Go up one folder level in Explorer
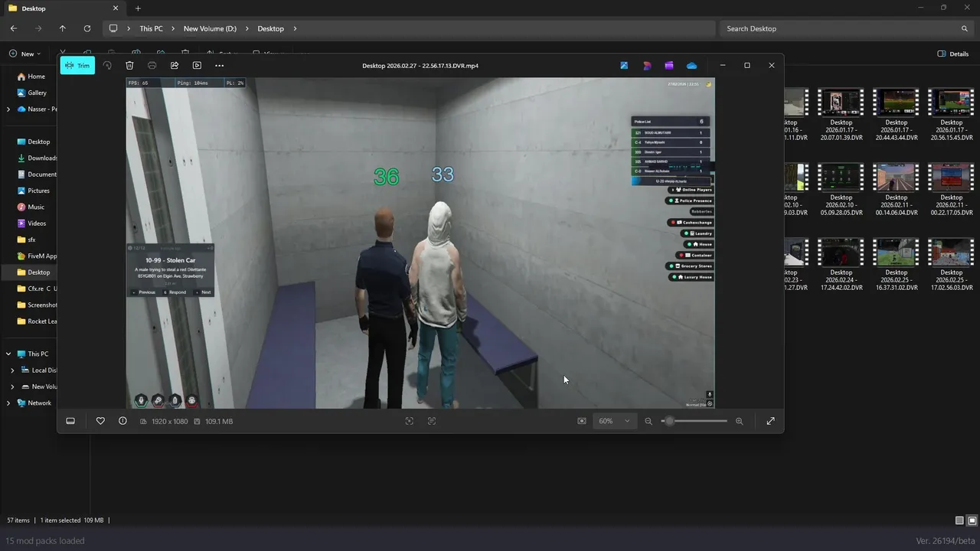The height and width of the screenshot is (551, 980). click(x=63, y=28)
